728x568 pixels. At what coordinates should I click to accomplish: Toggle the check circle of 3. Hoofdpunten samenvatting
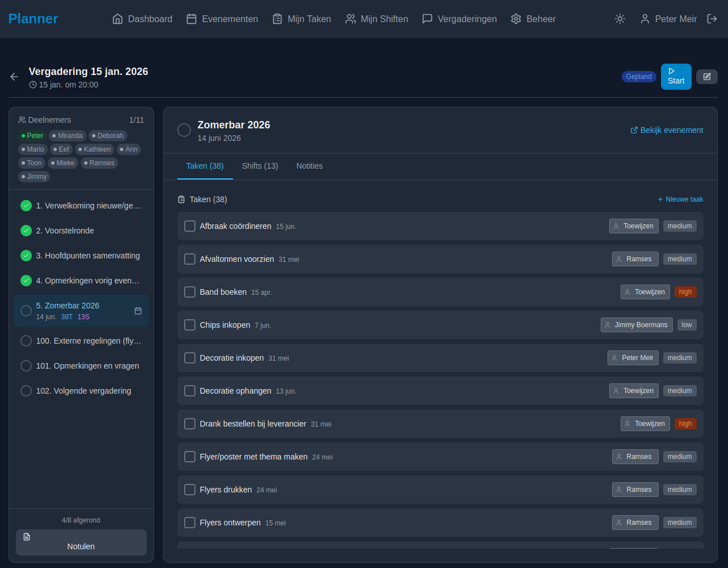coord(26,256)
